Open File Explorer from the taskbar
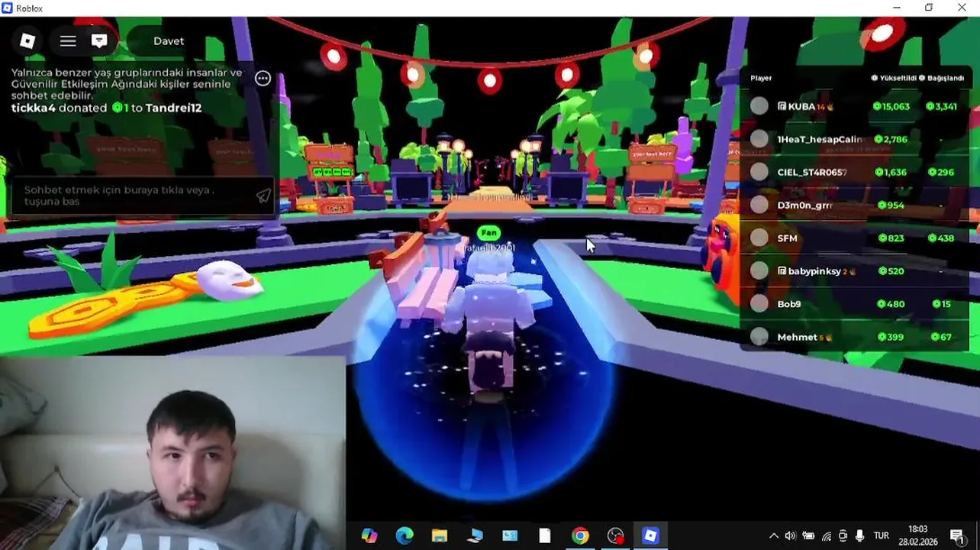Image resolution: width=980 pixels, height=550 pixels. (x=440, y=535)
